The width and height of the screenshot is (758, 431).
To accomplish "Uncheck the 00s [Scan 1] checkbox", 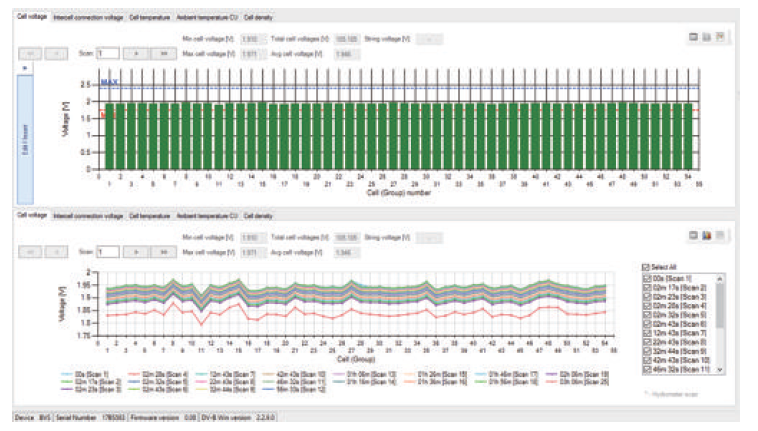I will point(644,277).
